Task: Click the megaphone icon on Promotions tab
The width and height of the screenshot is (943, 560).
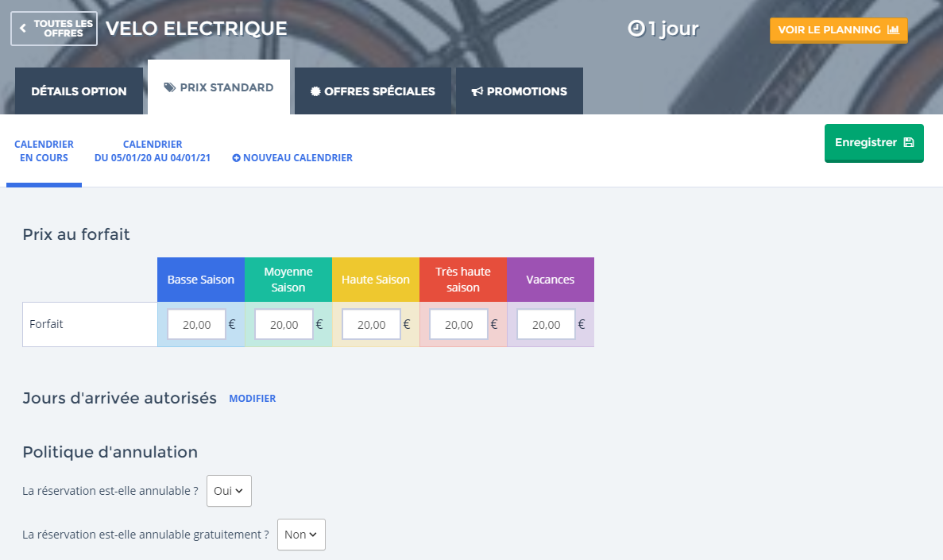Action: pyautogui.click(x=477, y=91)
